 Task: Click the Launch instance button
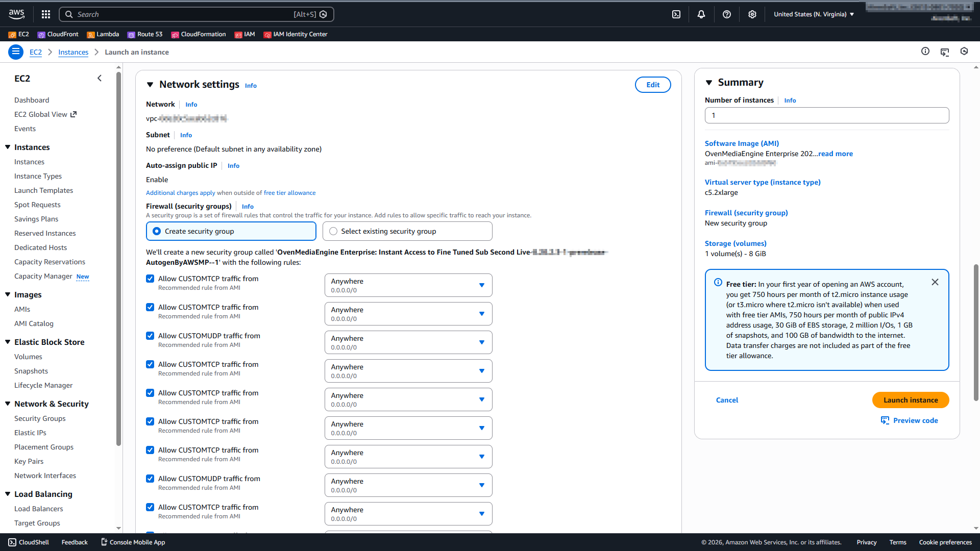(911, 400)
